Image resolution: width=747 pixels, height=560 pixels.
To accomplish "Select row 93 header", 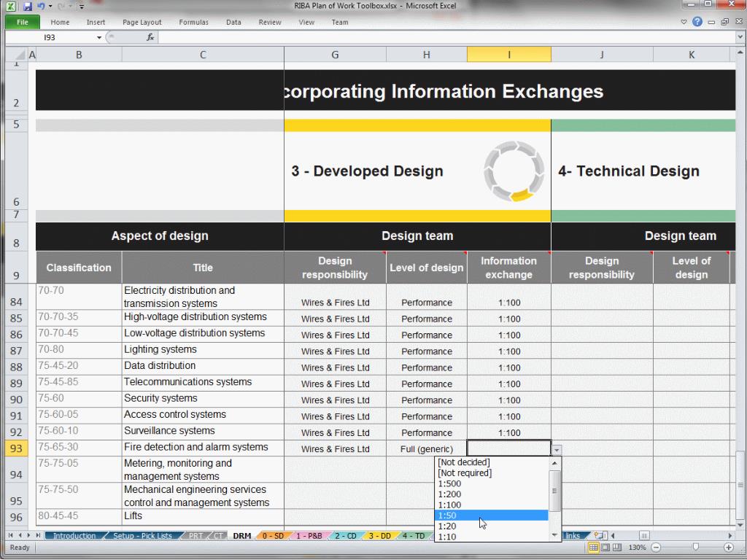I will (16, 448).
